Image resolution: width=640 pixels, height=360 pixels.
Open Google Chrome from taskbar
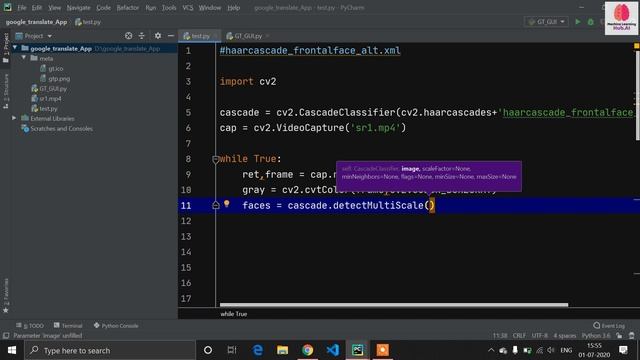[307, 350]
